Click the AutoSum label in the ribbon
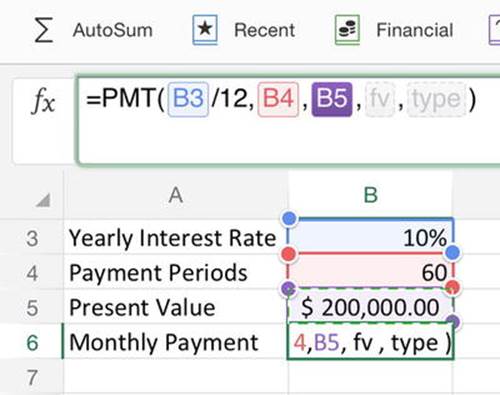 coord(113,30)
